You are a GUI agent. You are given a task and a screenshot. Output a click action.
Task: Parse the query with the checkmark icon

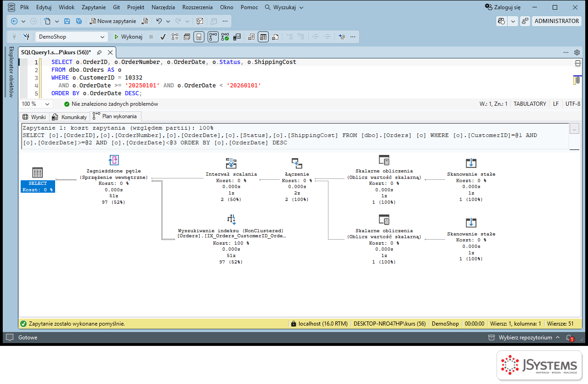click(x=163, y=37)
